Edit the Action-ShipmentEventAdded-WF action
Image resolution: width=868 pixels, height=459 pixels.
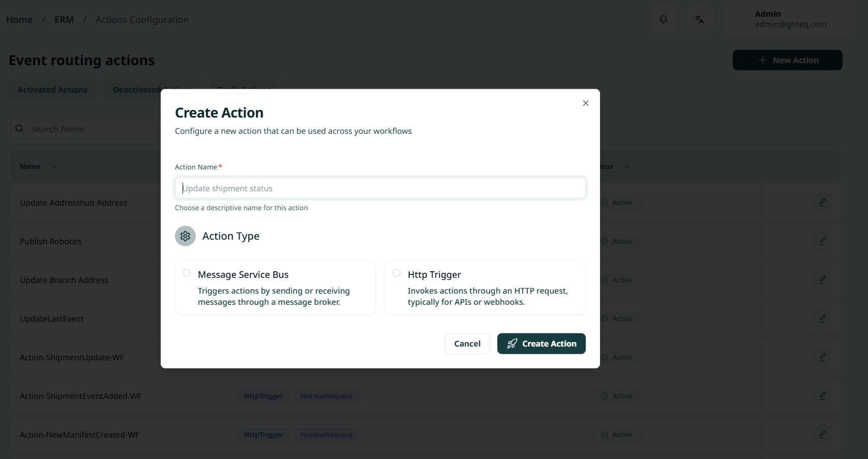pyautogui.click(x=822, y=396)
